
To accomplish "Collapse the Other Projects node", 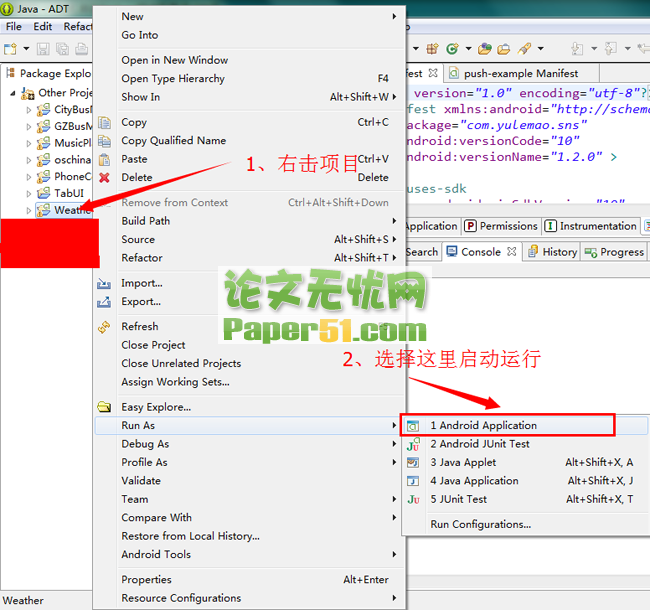I will click(x=13, y=93).
